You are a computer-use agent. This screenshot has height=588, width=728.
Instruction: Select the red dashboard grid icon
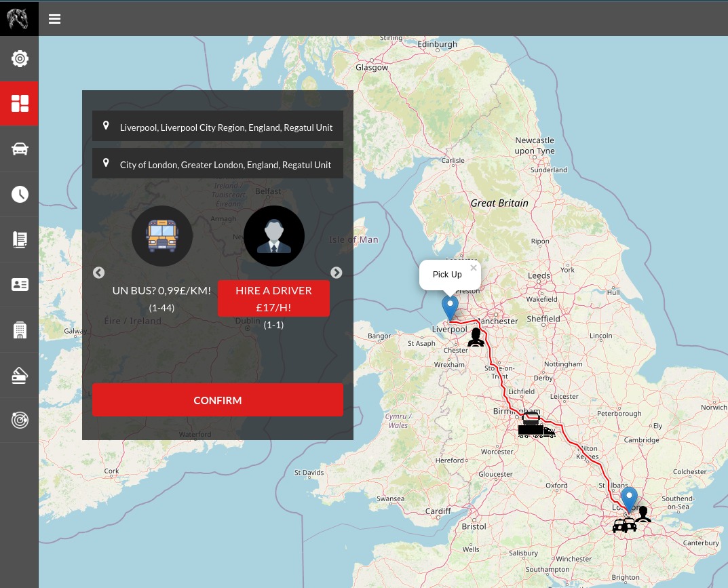(20, 104)
